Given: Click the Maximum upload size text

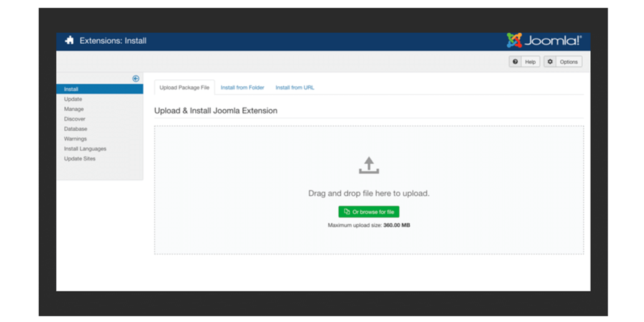Looking at the screenshot, I should pos(369,225).
